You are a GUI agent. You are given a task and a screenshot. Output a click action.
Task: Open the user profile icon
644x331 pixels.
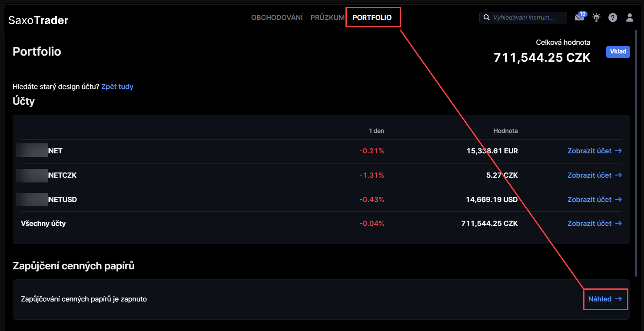(629, 18)
